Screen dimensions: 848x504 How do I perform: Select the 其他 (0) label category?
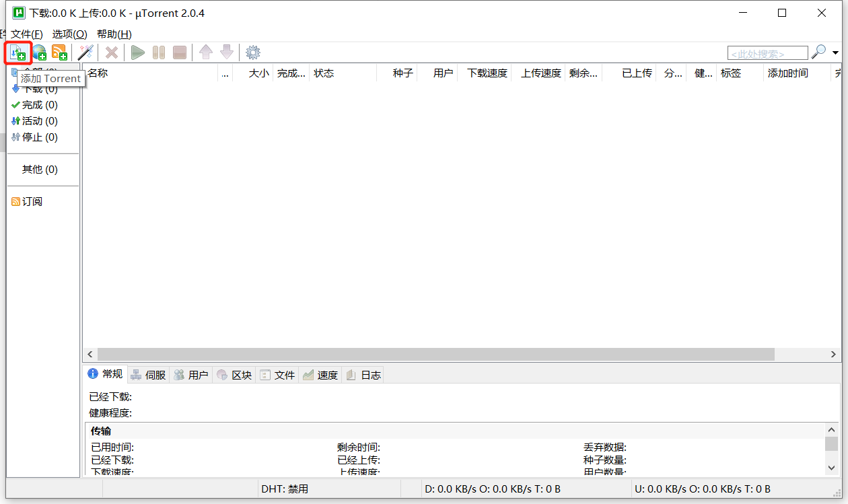tap(40, 170)
